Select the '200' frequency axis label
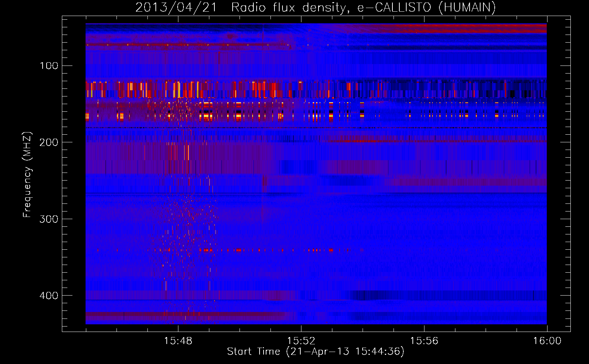589x364 pixels. 49,142
